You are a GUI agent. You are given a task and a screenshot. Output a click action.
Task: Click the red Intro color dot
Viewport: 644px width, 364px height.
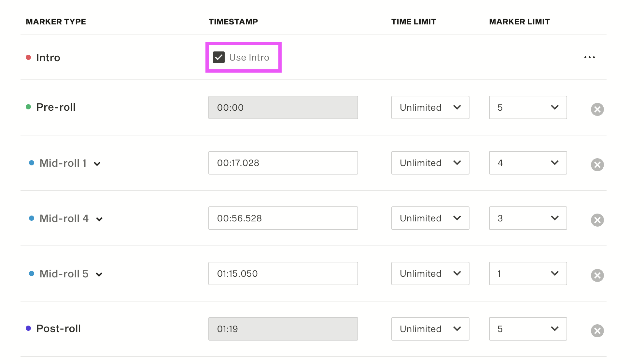[28, 57]
